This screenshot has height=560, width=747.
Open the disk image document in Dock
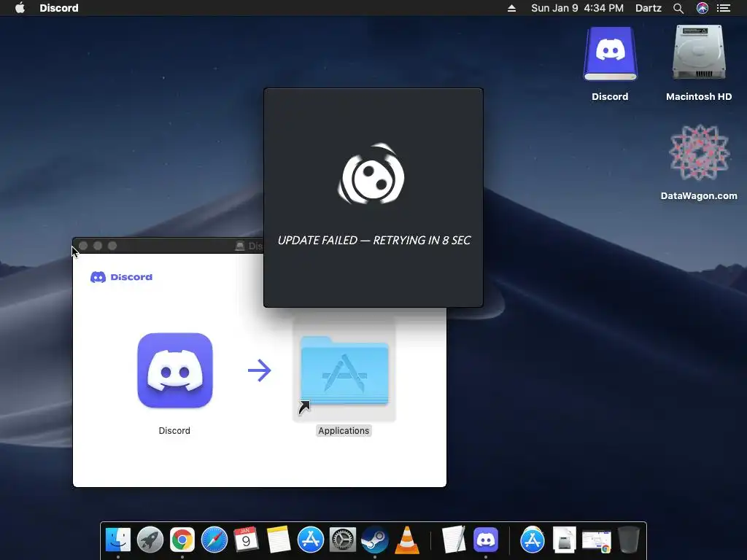(565, 540)
